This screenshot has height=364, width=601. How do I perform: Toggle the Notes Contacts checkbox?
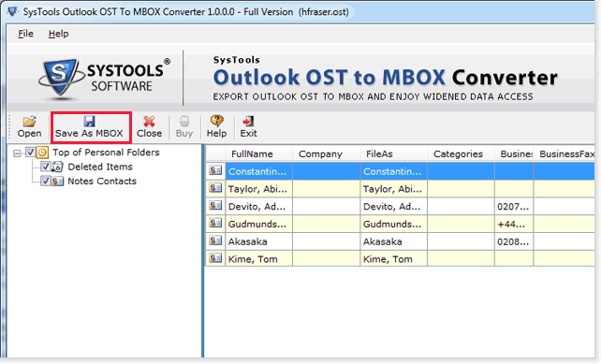pyautogui.click(x=45, y=181)
